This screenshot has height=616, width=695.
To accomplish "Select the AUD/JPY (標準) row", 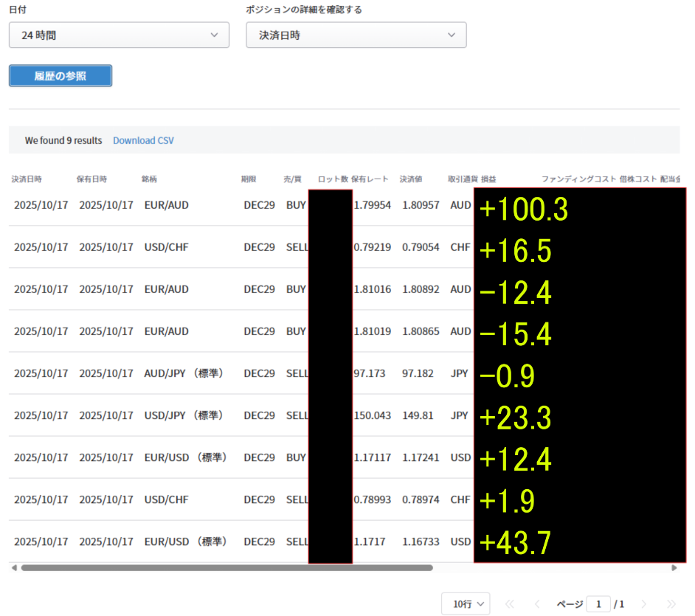I will click(x=183, y=373).
